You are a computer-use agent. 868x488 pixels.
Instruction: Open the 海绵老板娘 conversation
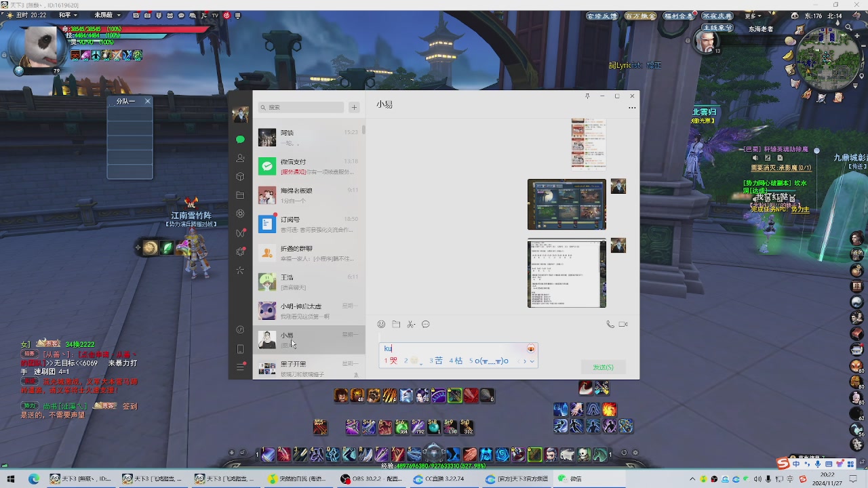pyautogui.click(x=309, y=195)
